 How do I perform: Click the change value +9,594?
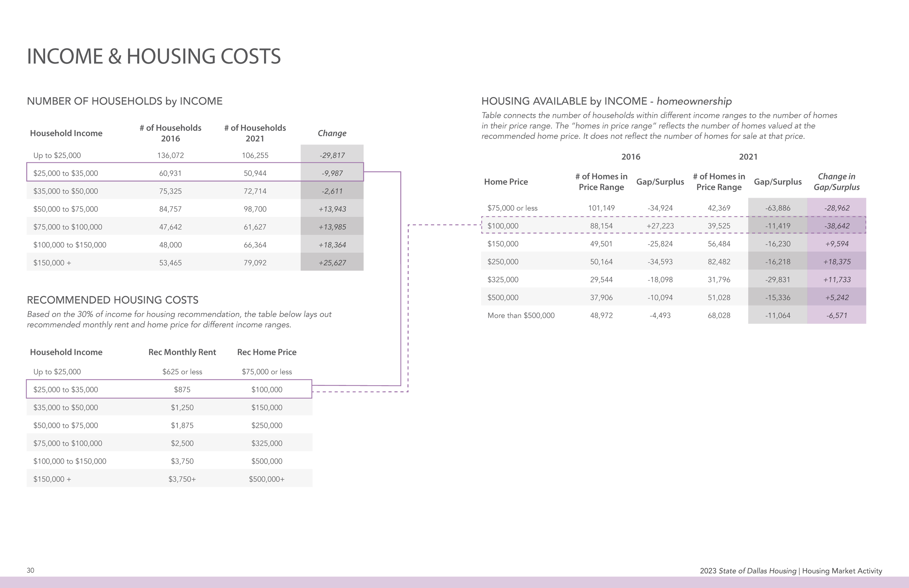837,244
